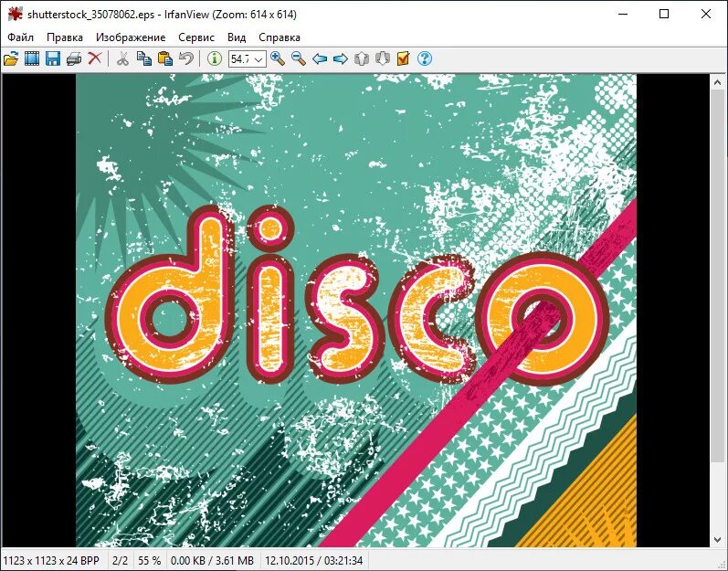
Task: Open the Вид menu
Action: click(237, 37)
